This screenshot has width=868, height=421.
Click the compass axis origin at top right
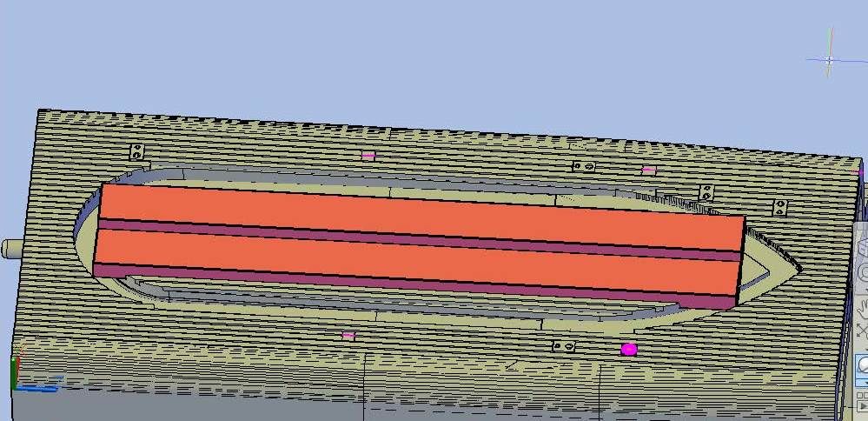829,60
